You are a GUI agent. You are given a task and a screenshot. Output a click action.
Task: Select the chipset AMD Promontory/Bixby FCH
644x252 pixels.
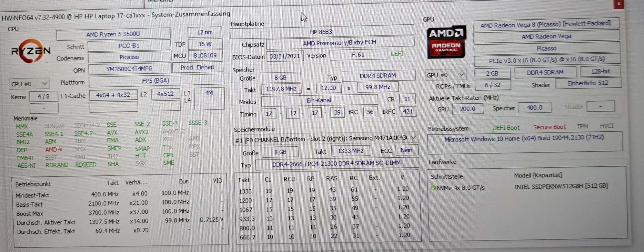pyautogui.click(x=340, y=43)
